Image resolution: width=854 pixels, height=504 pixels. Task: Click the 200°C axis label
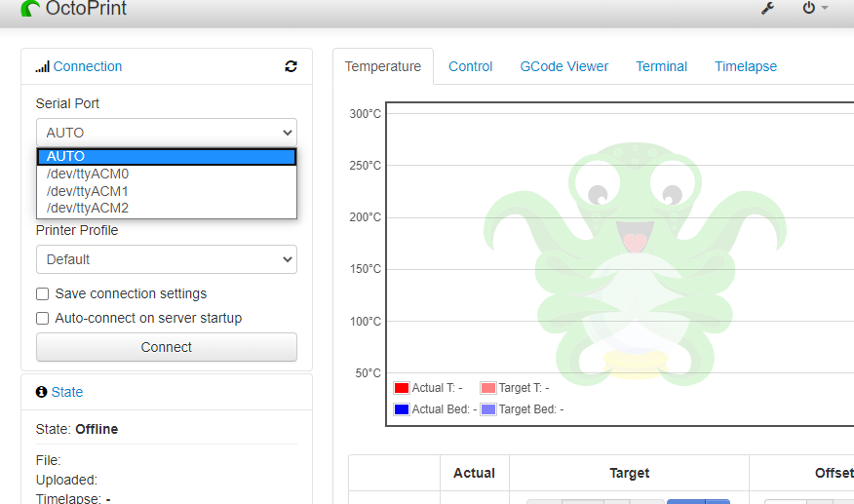coord(366,217)
